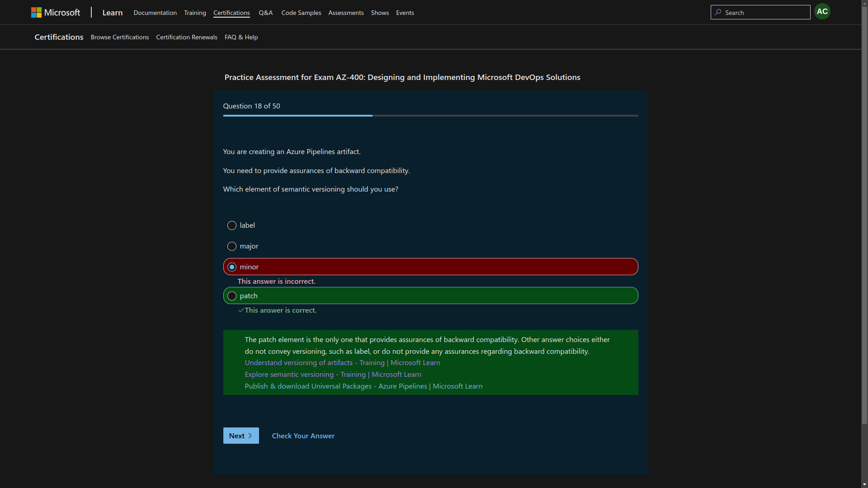
Task: Go to Q&A
Action: pos(265,13)
